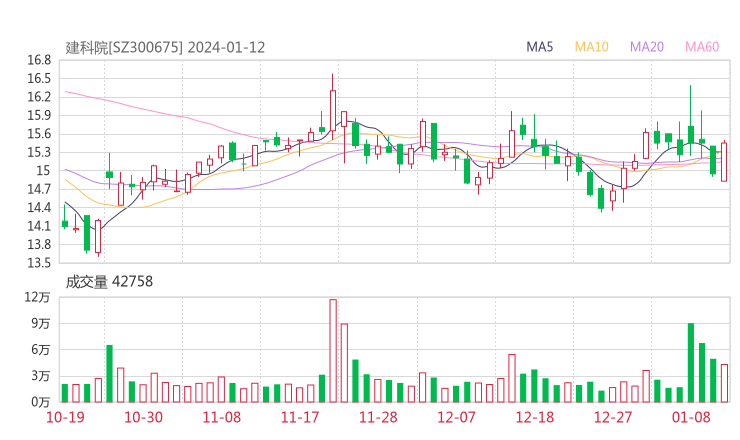Screen dimensions: 740x440
Task: Click the 3万 volume axis label
Action: pos(41,376)
